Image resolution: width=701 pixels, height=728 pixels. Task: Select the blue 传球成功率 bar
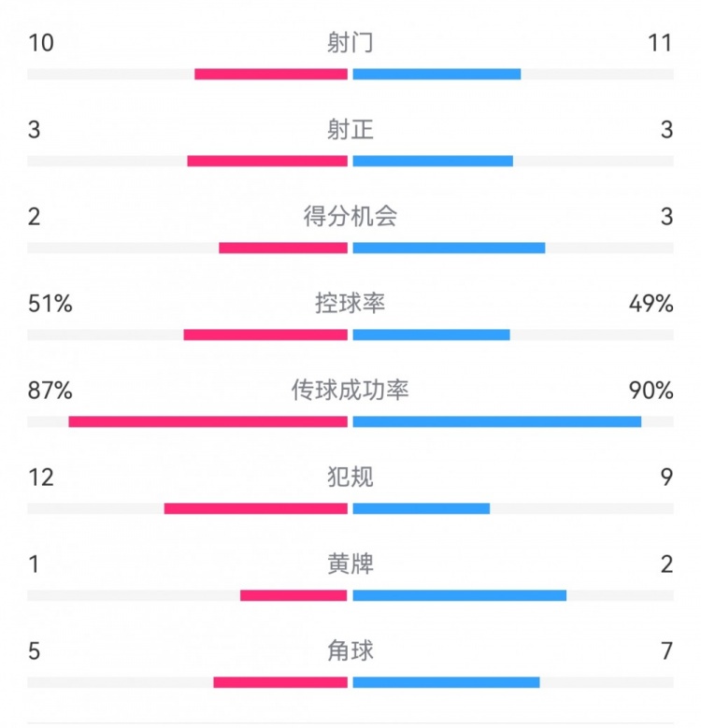point(496,421)
